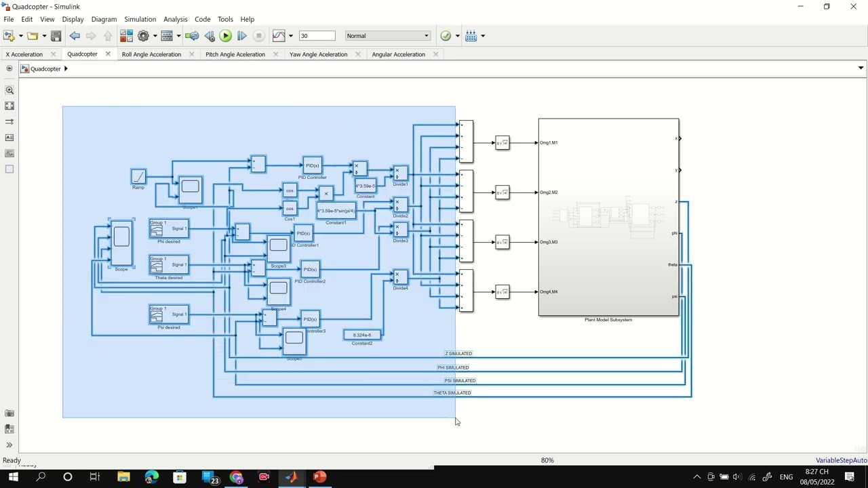Switch to the Pitch Angle Aceleration tab
Screen dimensions: 868x488
pyautogui.click(x=235, y=54)
